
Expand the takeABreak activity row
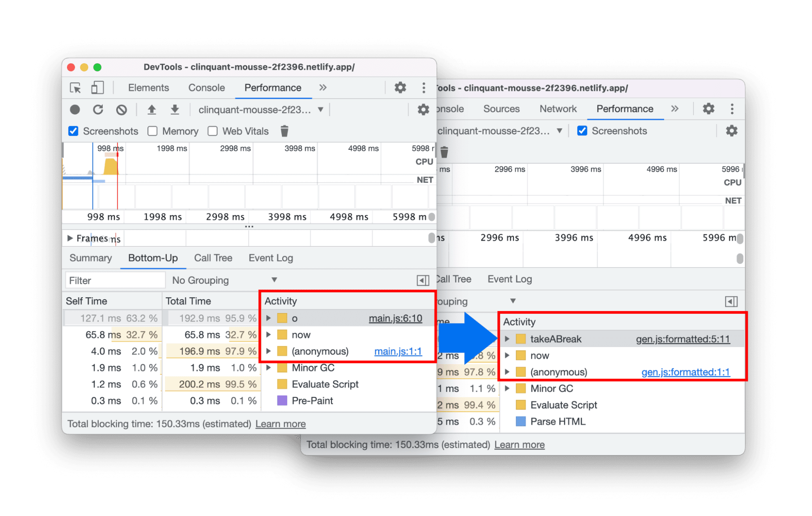pos(507,335)
